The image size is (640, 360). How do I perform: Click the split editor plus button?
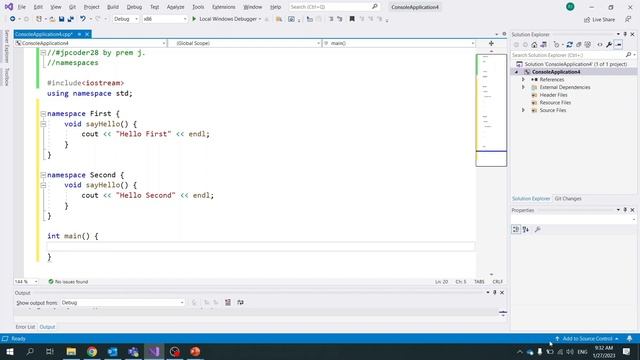pyautogui.click(x=491, y=43)
